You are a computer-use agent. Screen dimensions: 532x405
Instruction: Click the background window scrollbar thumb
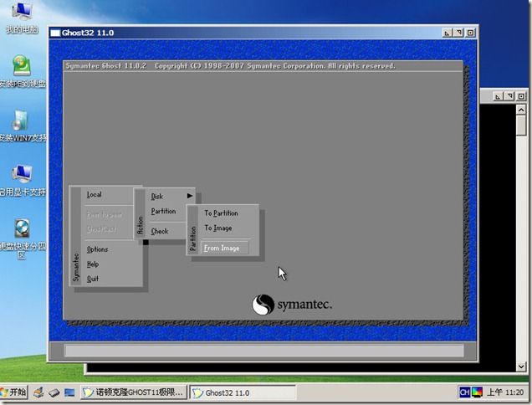pos(521,126)
